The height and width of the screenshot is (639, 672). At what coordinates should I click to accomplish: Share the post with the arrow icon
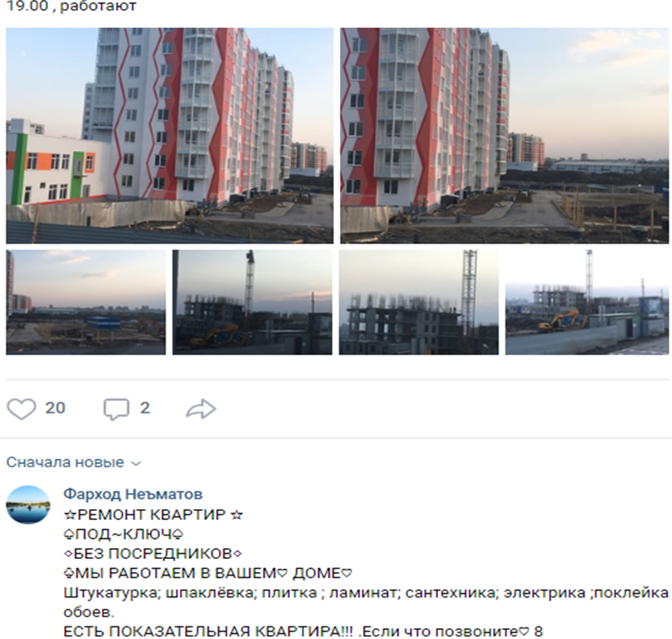tap(201, 409)
